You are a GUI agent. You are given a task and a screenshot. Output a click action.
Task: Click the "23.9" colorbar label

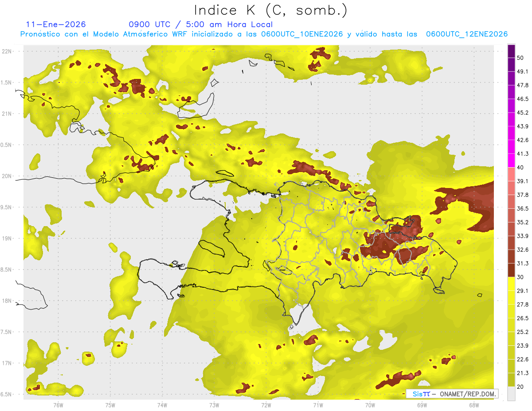coord(523,346)
